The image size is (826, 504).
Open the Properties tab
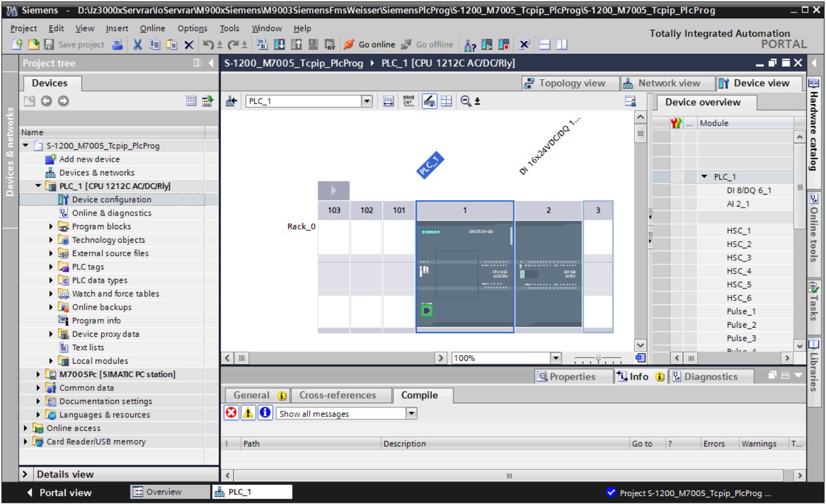point(574,376)
